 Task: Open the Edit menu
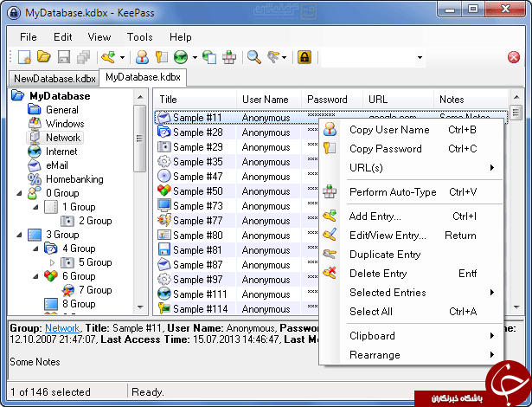[x=63, y=36]
